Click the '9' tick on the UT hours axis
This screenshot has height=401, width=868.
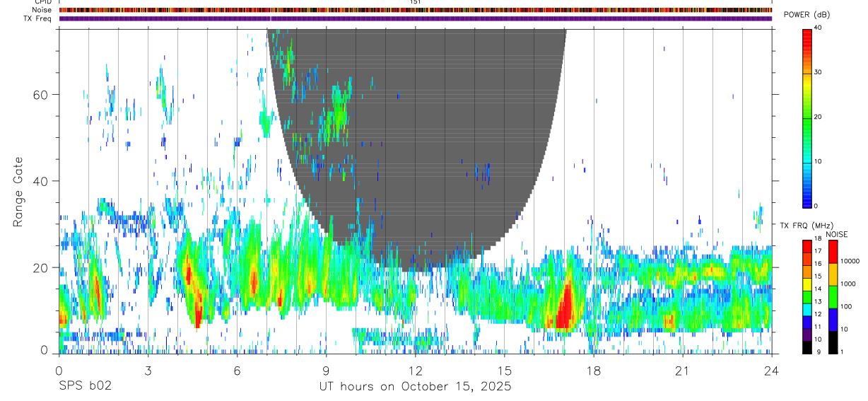point(326,370)
